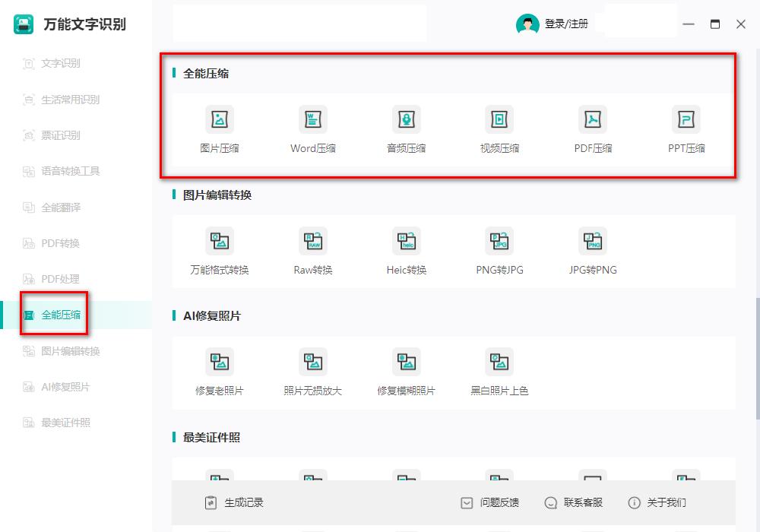760x532 pixels.
Task: Open 问题反馈 feedback page
Action: click(x=490, y=502)
